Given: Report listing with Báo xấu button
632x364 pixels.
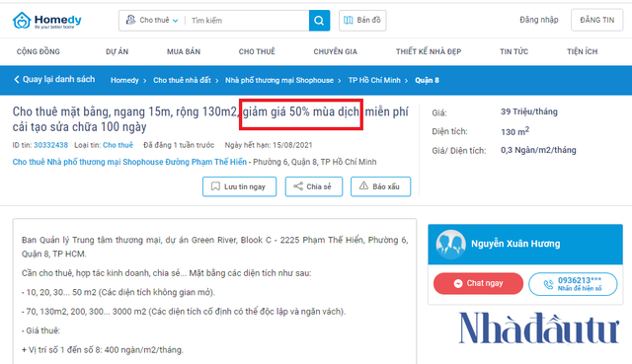Looking at the screenshot, I should [380, 186].
